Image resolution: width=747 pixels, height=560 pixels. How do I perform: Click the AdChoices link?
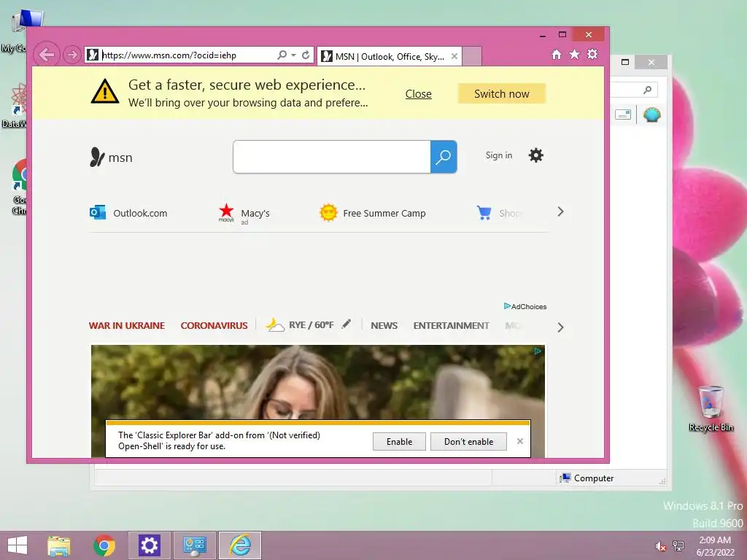(525, 306)
